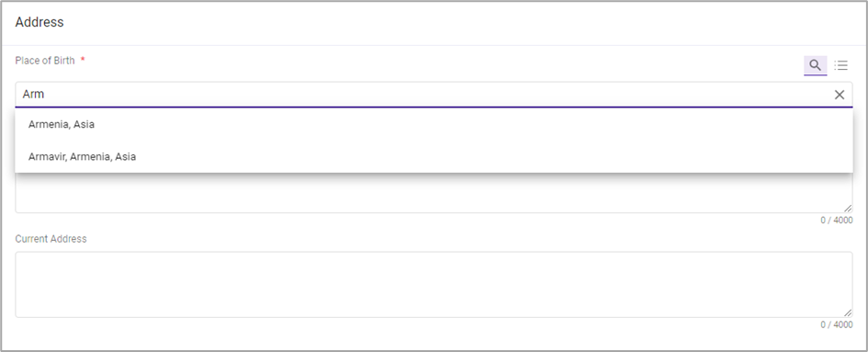Click the character counter under Current Address
The image size is (868, 352).
837,324
